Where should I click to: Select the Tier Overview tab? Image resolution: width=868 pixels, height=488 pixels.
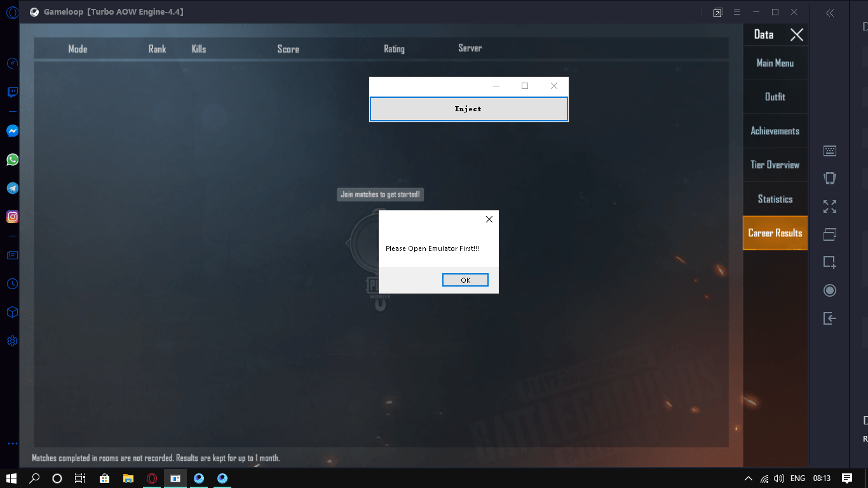[775, 165]
